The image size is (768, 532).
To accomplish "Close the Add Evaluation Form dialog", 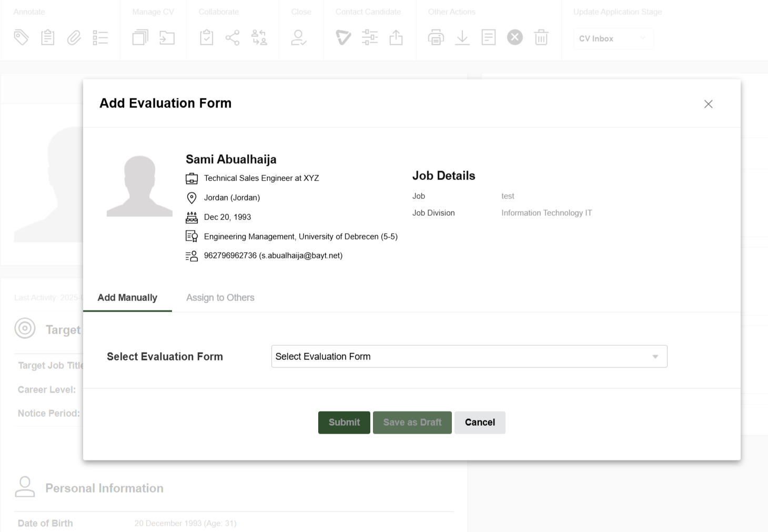I will pos(708,104).
